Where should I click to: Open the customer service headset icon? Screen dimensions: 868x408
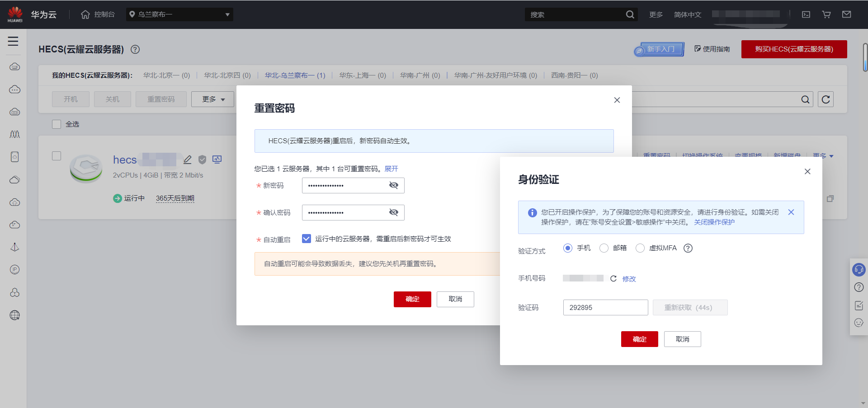[859, 270]
